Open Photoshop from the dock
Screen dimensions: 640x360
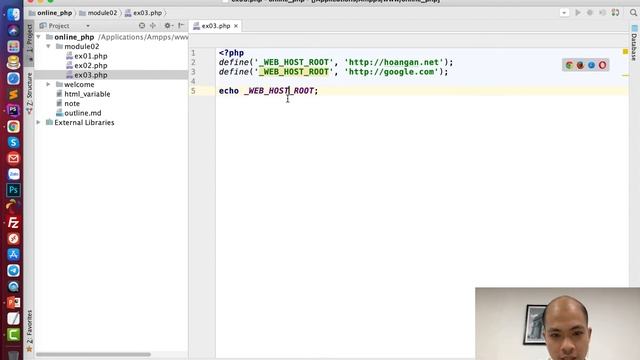13,190
